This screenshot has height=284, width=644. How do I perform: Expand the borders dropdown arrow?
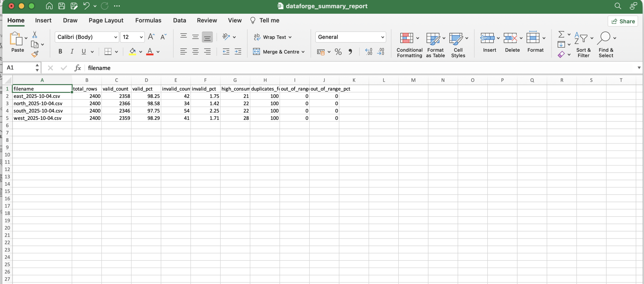tap(116, 52)
